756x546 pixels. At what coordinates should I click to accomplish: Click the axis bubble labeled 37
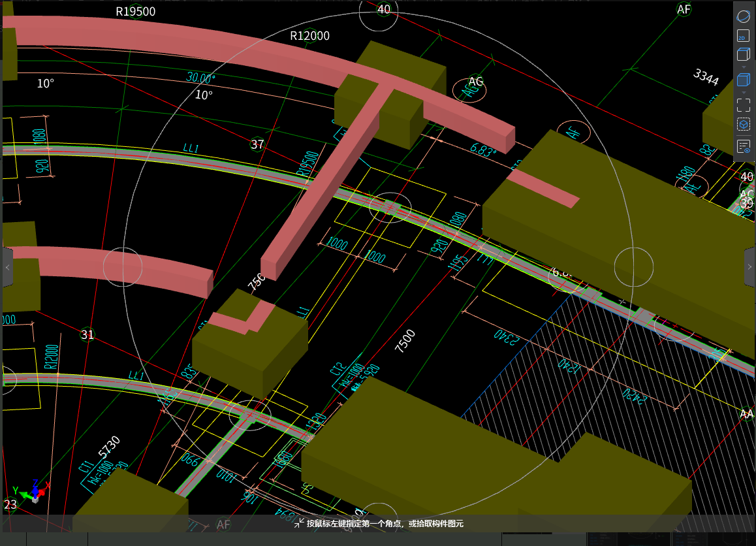(x=257, y=144)
